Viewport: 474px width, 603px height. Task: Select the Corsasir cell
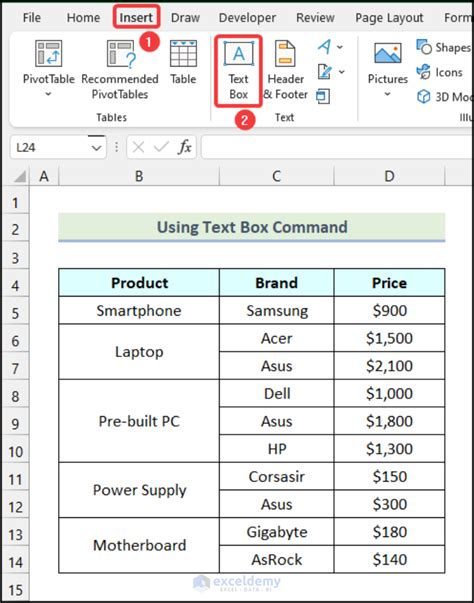point(277,476)
